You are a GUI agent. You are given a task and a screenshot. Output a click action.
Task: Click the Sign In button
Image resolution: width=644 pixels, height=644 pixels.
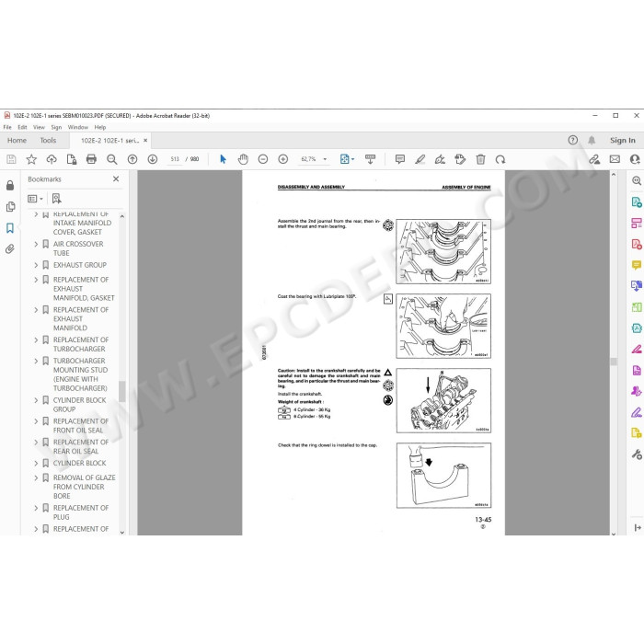coord(623,141)
